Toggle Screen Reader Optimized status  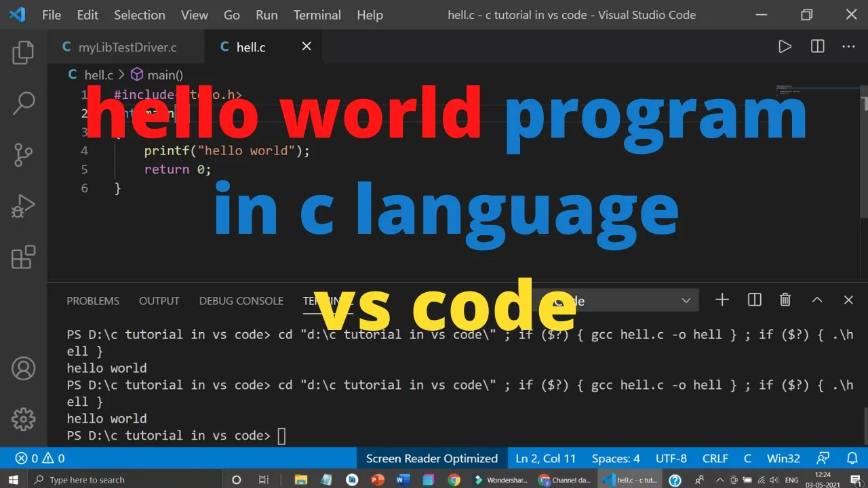[x=432, y=458]
